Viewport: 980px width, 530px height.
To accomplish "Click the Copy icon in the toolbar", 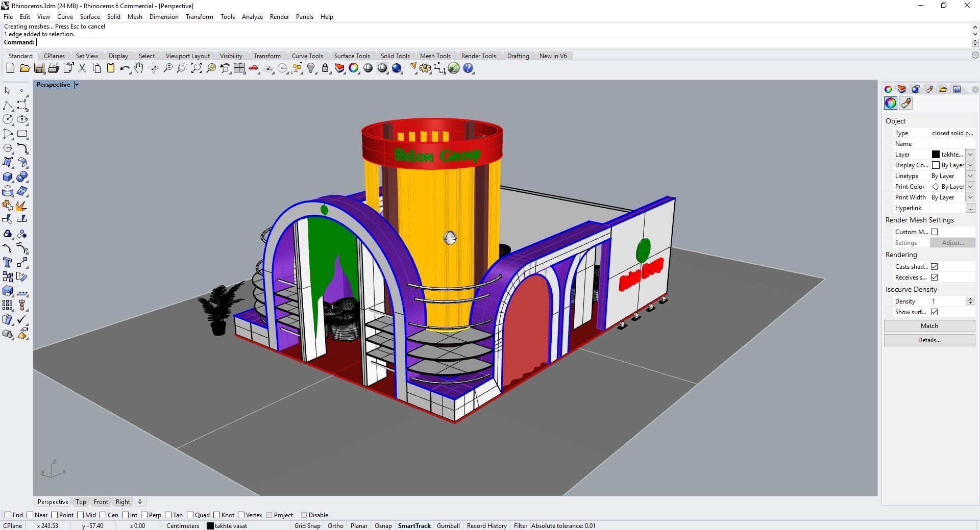I will pos(96,68).
